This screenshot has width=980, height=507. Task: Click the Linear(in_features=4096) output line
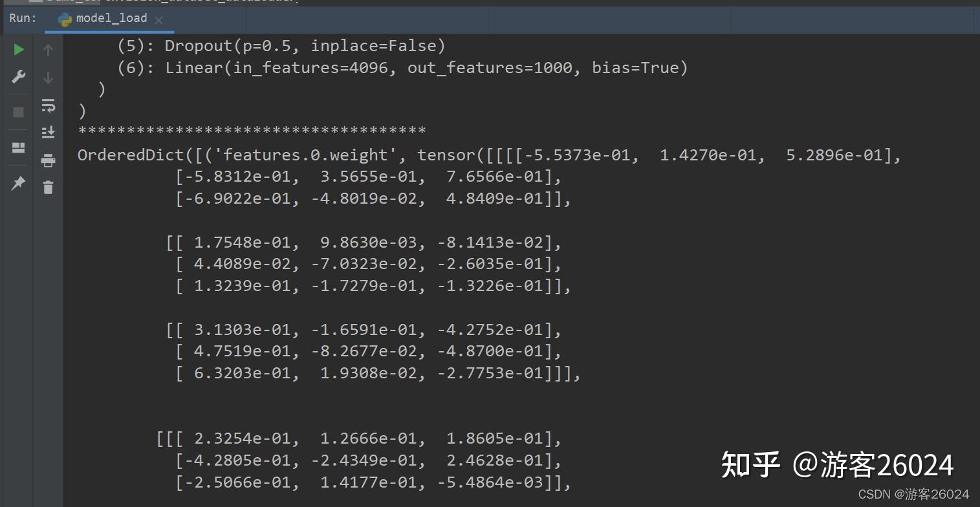402,68
